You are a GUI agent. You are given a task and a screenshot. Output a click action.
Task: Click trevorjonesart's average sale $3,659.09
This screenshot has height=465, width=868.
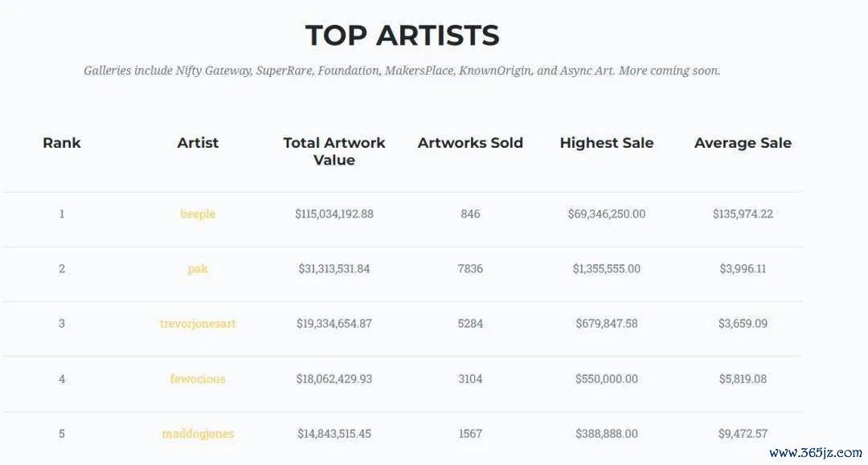point(743,324)
